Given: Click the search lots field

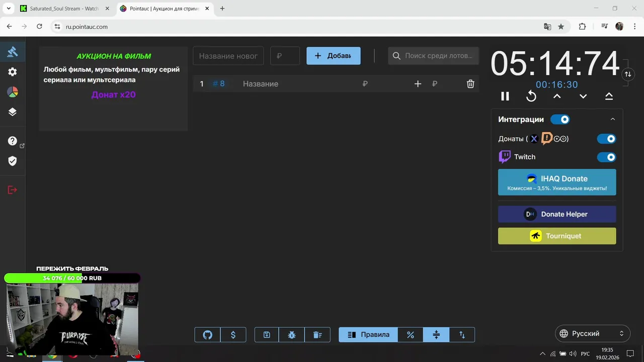Looking at the screenshot, I should [433, 56].
